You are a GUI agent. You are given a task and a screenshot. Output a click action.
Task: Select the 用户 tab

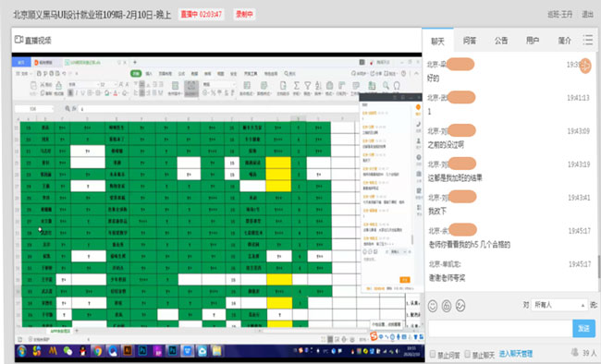[533, 41]
